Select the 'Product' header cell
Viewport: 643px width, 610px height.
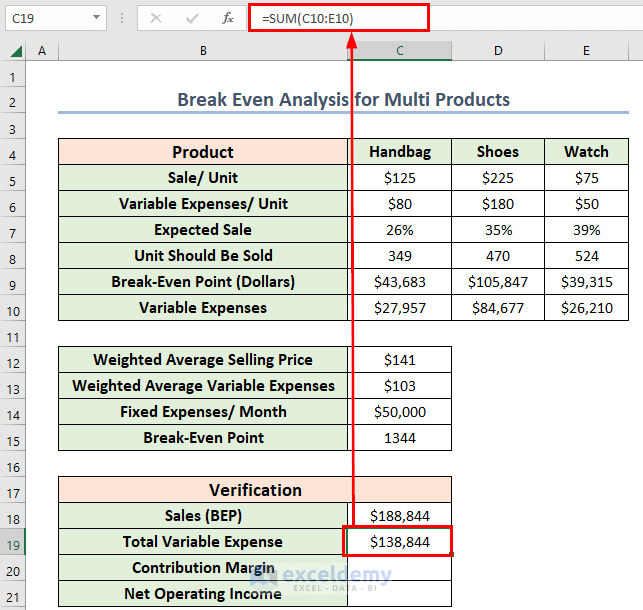203,152
